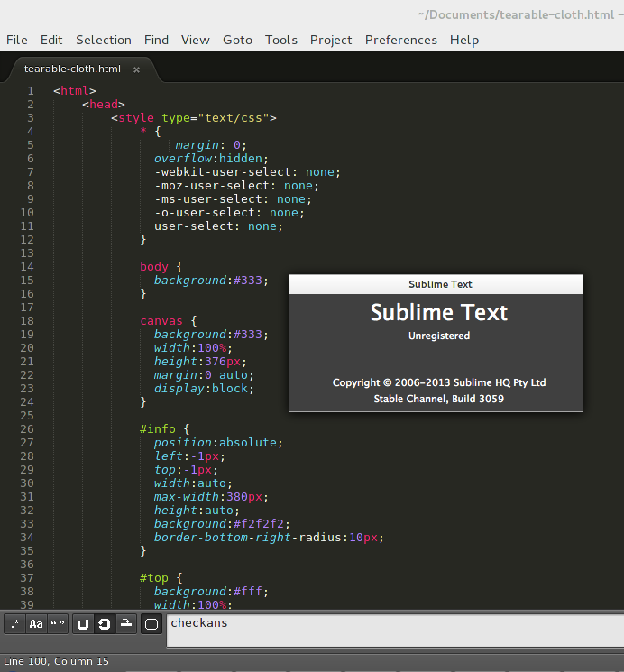
Task: Disable wrap-around search toggle
Action: [105, 624]
